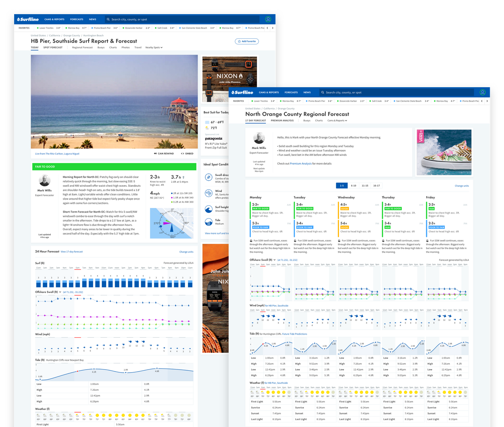Image resolution: width=504 pixels, height=427 pixels.
Task: Click the search field in left window header
Action: pyautogui.click(x=182, y=19)
